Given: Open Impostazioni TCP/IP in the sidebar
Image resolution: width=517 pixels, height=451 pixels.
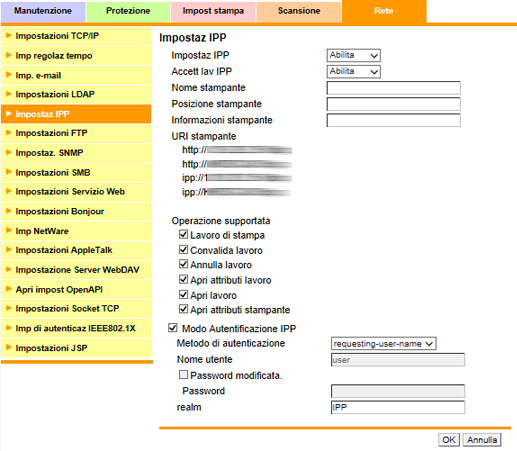Looking at the screenshot, I should 76,36.
